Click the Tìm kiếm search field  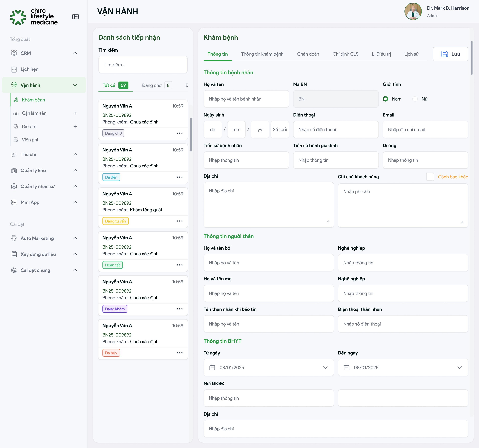coord(143,65)
